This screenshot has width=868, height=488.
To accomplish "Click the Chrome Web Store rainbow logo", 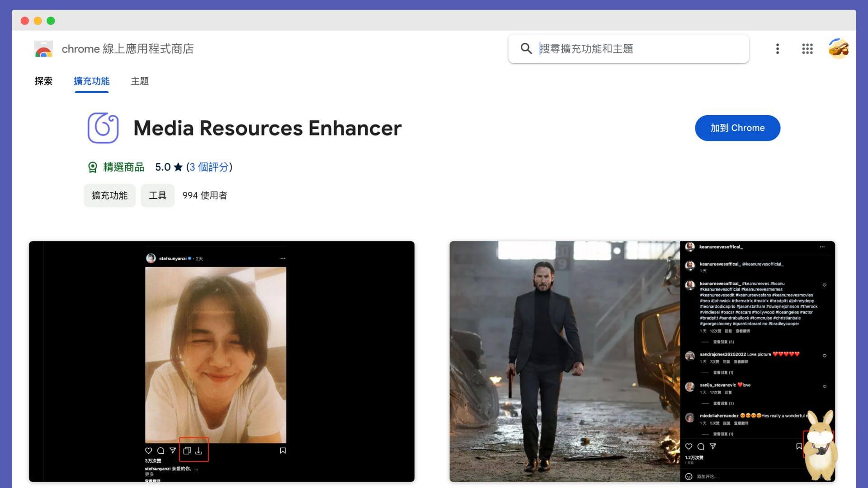I will pos(43,49).
